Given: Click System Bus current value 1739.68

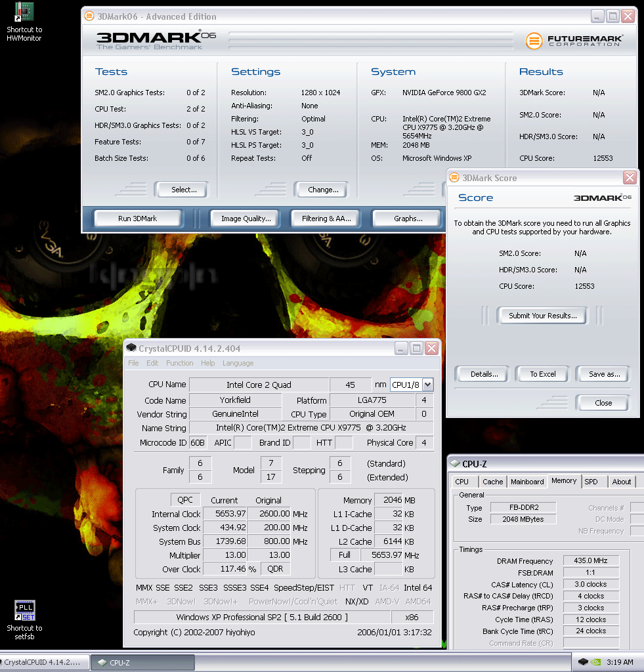Looking at the screenshot, I should (x=225, y=541).
